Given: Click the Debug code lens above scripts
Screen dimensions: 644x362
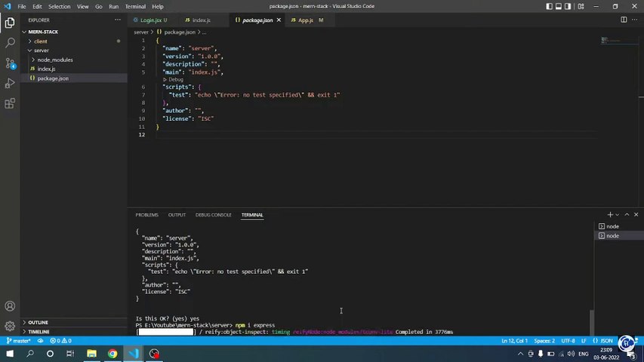Looking at the screenshot, I should tap(176, 80).
